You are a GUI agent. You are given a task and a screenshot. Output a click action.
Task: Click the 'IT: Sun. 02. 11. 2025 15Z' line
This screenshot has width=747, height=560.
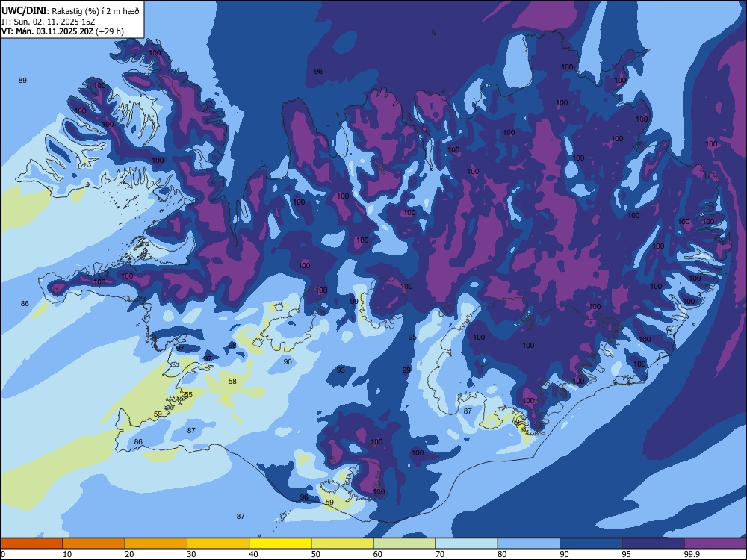[48, 22]
